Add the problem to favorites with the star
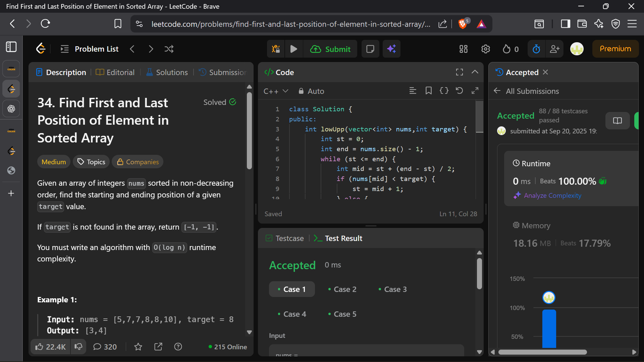 pyautogui.click(x=138, y=347)
